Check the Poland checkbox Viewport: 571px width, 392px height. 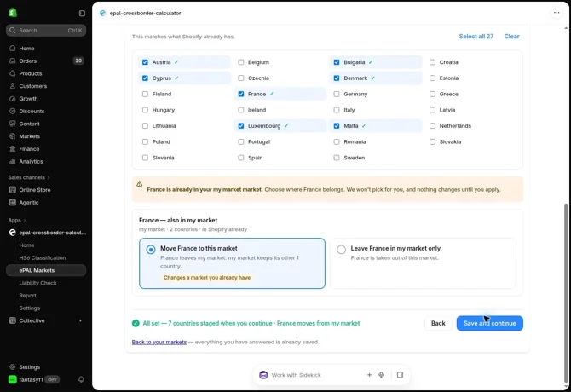pyautogui.click(x=145, y=141)
